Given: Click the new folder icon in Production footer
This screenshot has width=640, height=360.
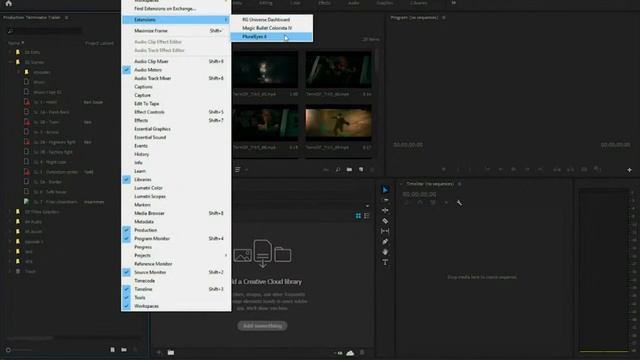Looking at the screenshot, I should pos(124,350).
